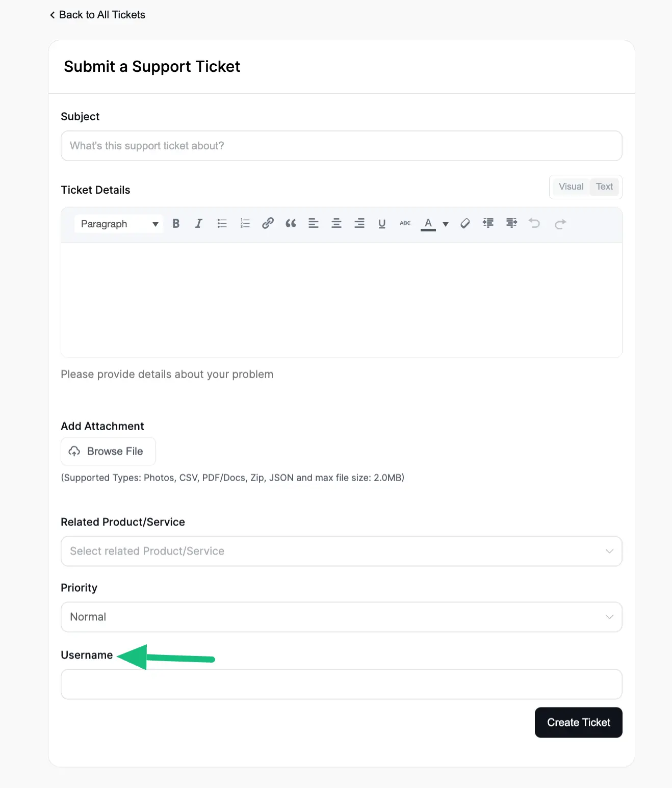
Task: Center align the text
Action: [336, 223]
